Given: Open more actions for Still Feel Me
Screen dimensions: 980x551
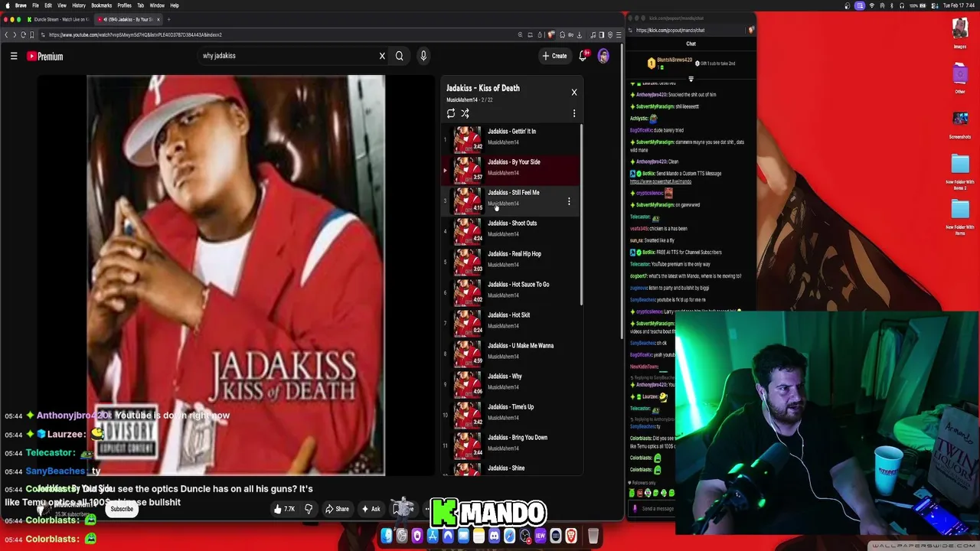Looking at the screenshot, I should 569,201.
